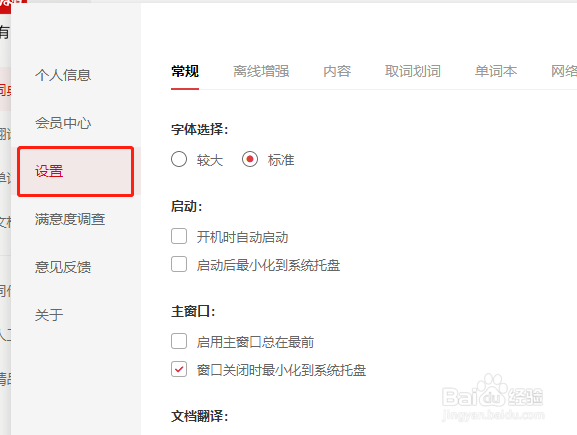Viewport: 577px width, 435px height.
Task: Open the 关于 about entry
Action: coord(49,315)
